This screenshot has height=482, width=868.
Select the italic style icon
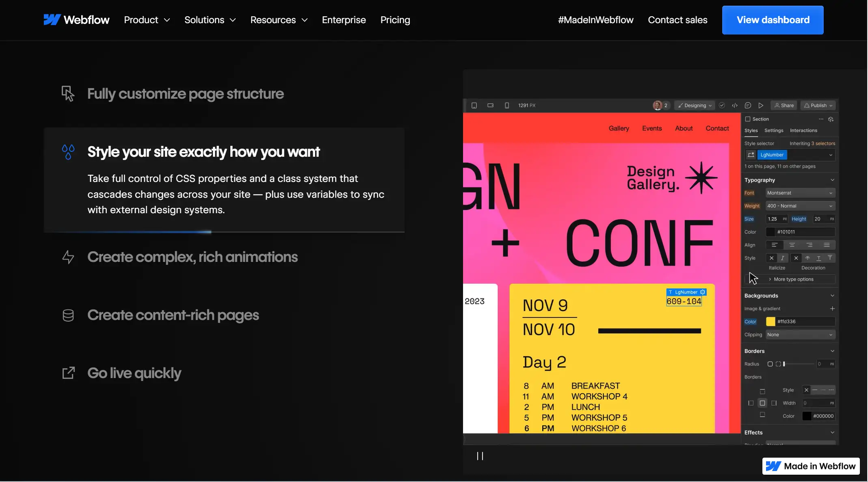click(782, 259)
